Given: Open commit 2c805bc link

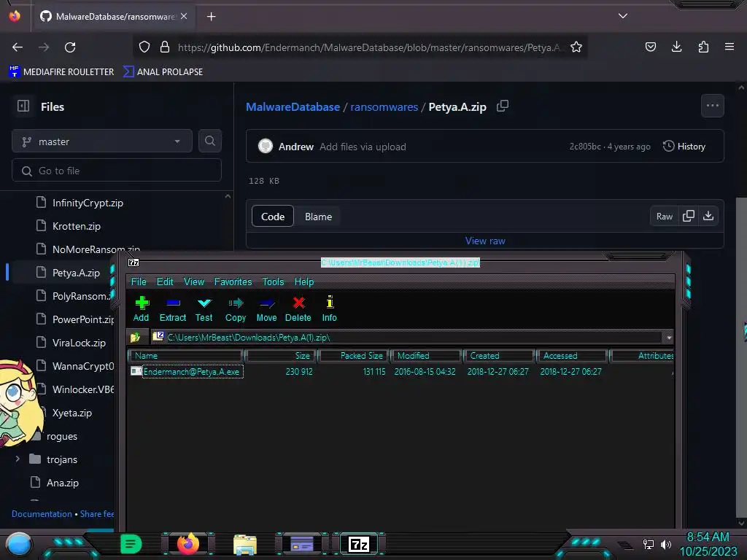Looking at the screenshot, I should pyautogui.click(x=584, y=146).
